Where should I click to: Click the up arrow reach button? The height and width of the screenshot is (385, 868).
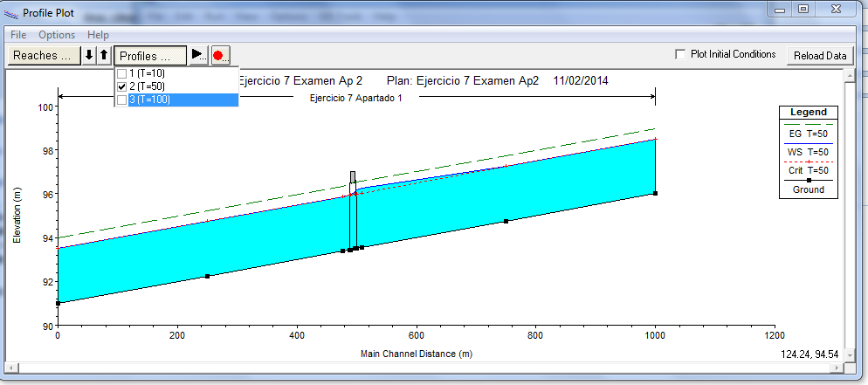[x=103, y=56]
